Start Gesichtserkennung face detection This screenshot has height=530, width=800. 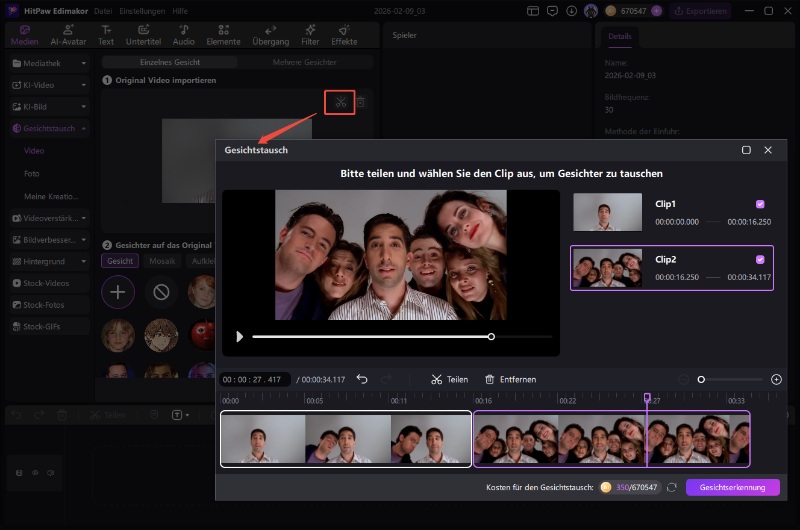click(733, 488)
